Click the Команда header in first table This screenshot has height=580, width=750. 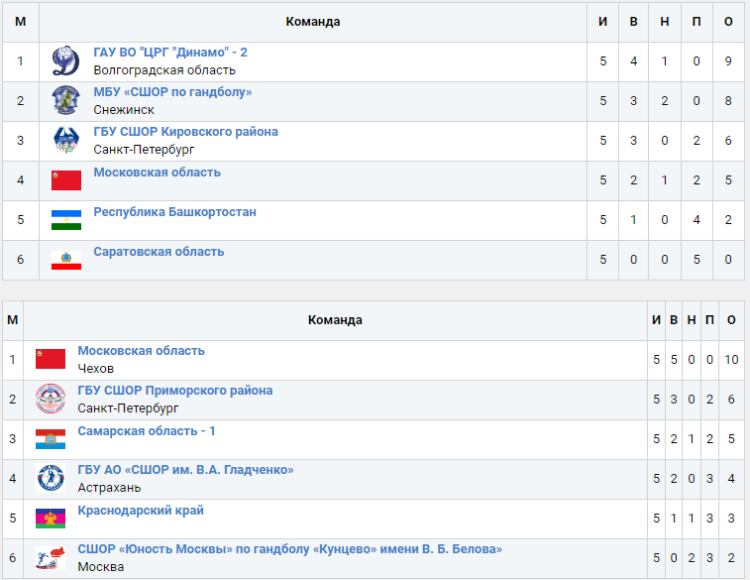[x=312, y=22]
